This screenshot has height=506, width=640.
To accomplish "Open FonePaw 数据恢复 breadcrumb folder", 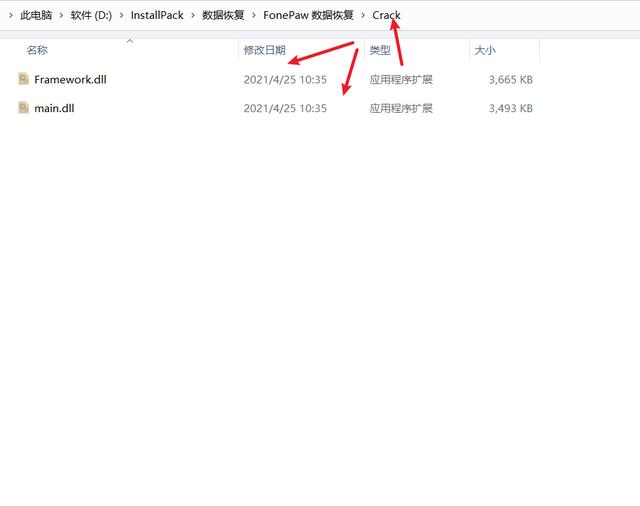I will [308, 15].
